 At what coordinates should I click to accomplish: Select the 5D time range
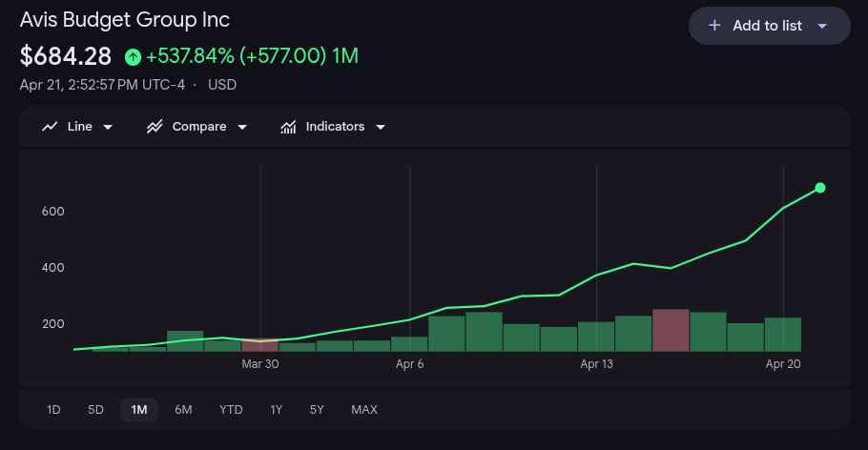pyautogui.click(x=95, y=410)
